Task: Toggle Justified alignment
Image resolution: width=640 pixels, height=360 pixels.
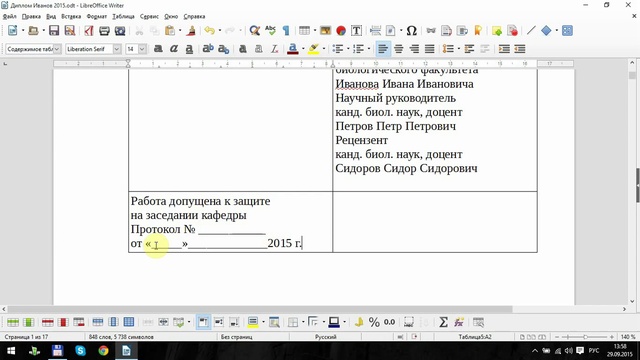Action: coord(429,49)
